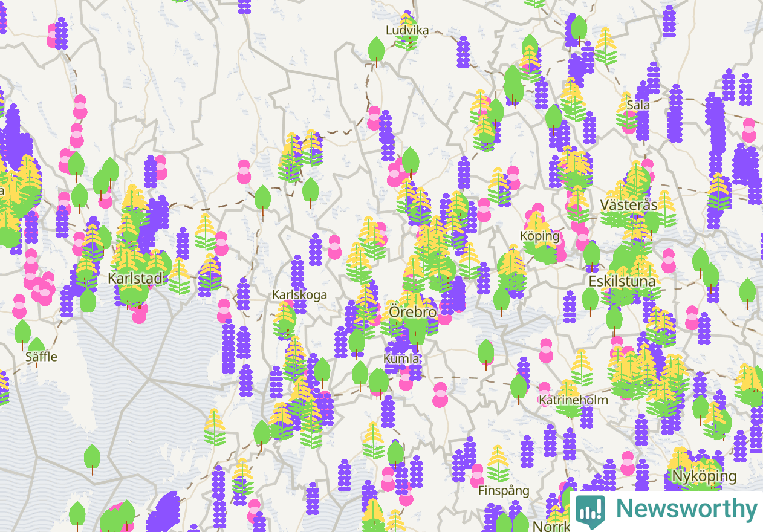Click the Köping town label

540,236
